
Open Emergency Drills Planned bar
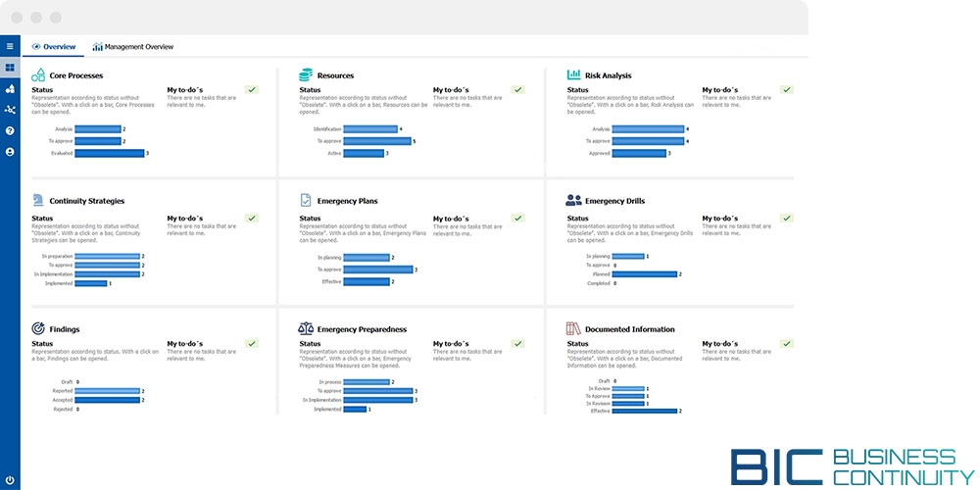coord(645,274)
